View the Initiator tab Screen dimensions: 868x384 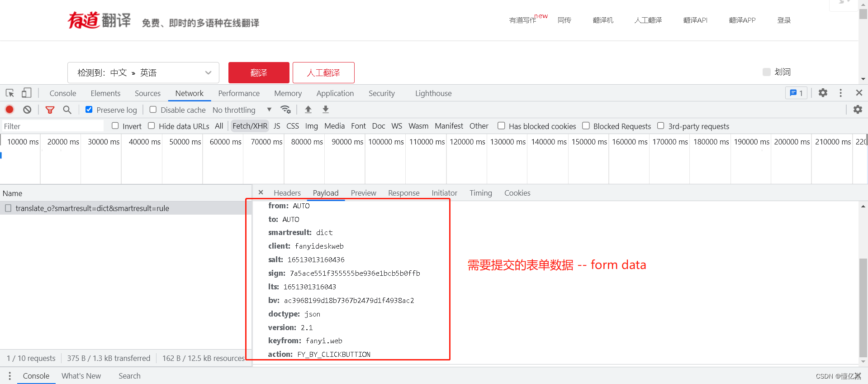(x=444, y=193)
